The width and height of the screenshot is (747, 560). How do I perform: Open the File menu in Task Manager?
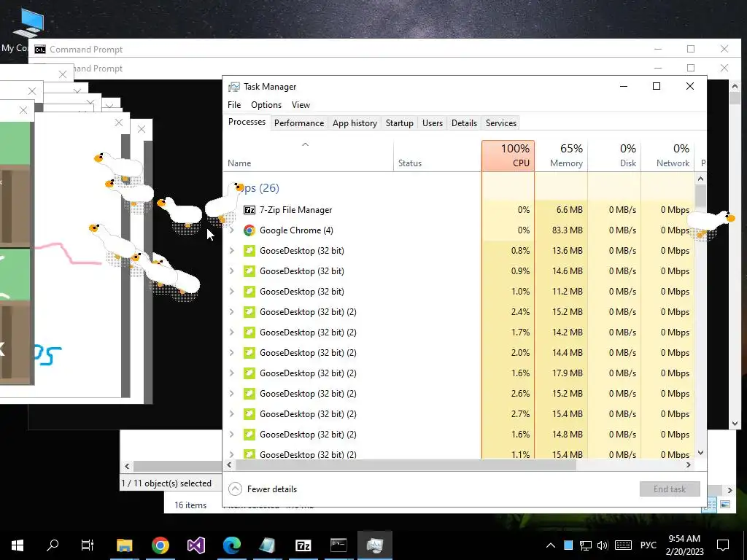click(x=234, y=105)
